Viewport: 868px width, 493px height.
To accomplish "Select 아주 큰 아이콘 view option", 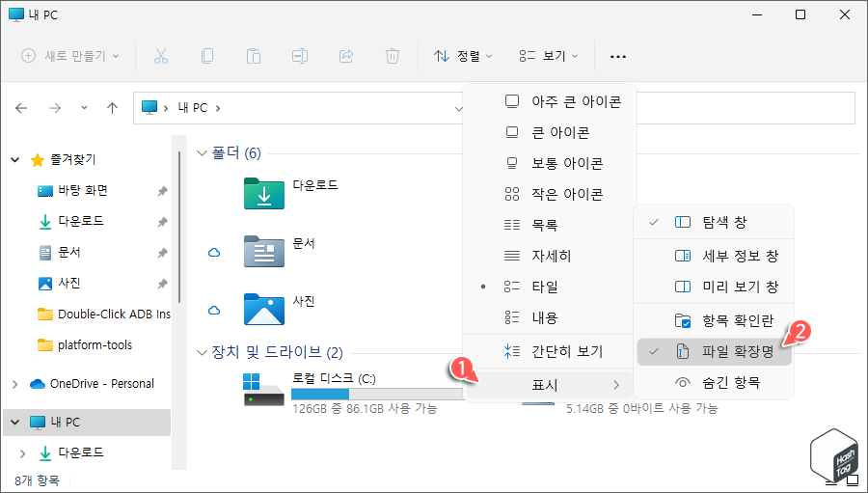I will point(550,101).
